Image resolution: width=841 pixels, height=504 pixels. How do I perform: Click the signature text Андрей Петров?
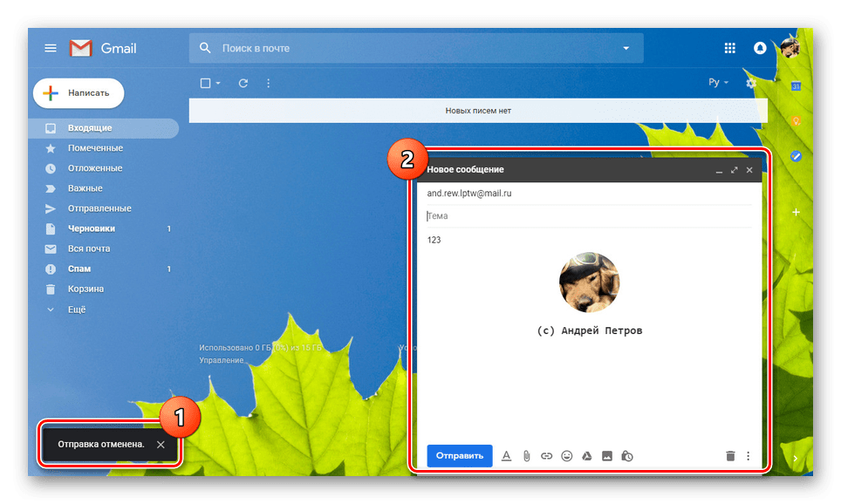pyautogui.click(x=601, y=330)
